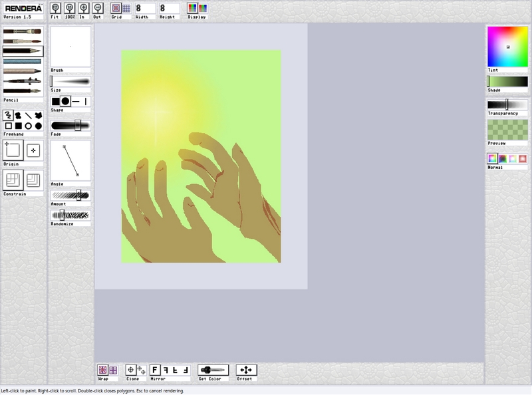The image size is (532, 395).
Task: Zoom Out of the canvas
Action: [98, 8]
